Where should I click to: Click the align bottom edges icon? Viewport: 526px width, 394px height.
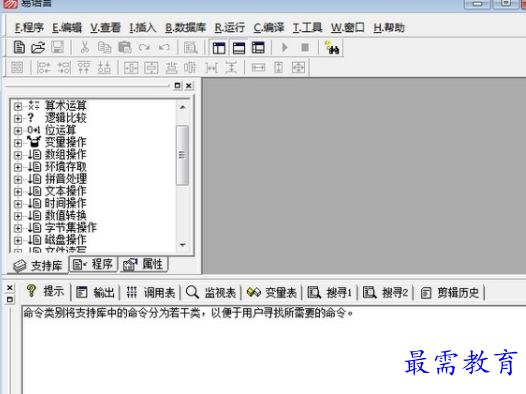coord(104,67)
